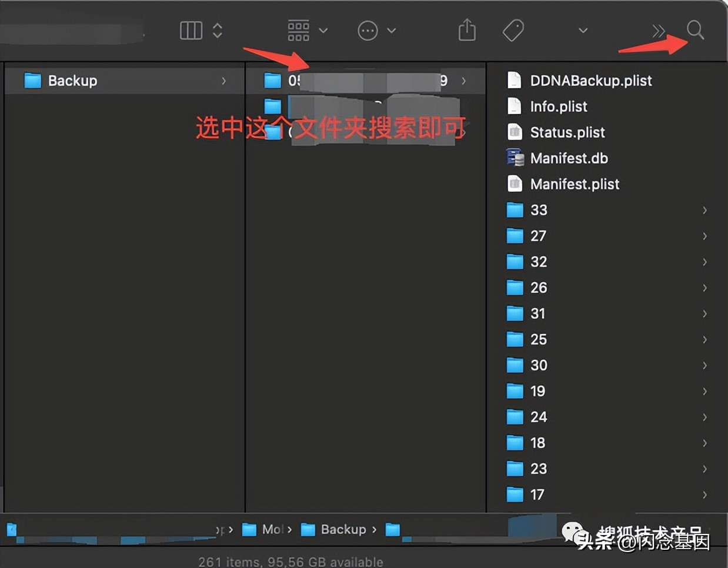
Task: Click the Tags icon in the toolbar
Action: tap(513, 30)
